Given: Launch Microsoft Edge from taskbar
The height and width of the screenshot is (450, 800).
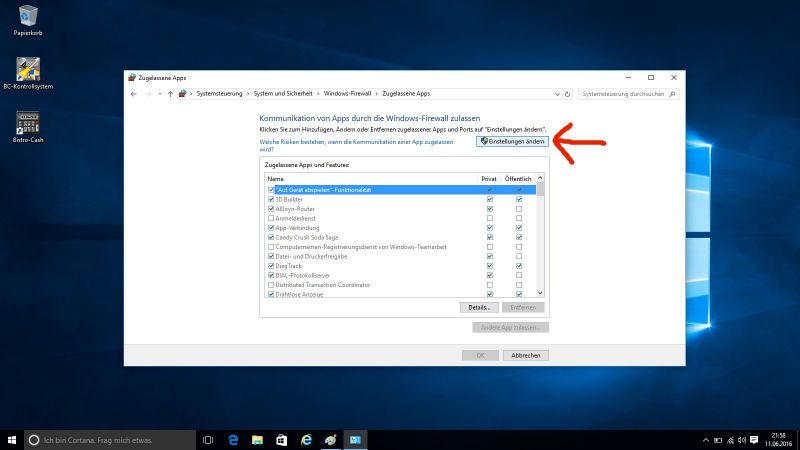Looking at the screenshot, I should (x=233, y=440).
